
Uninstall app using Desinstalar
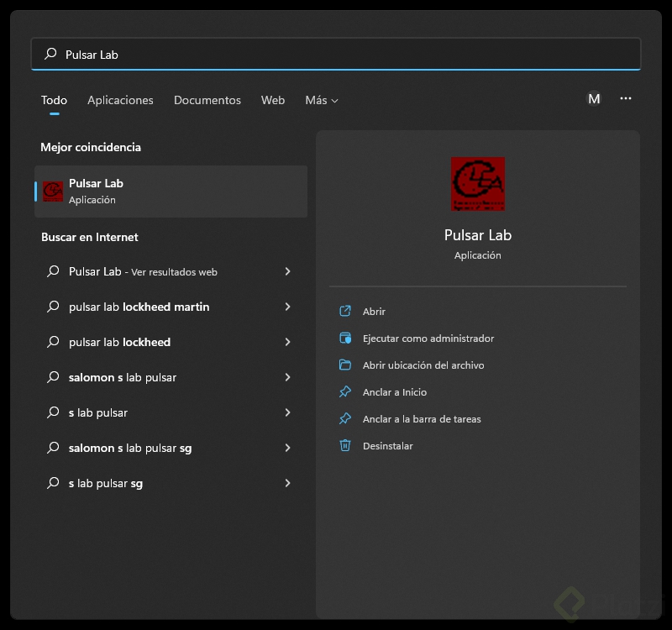point(388,446)
